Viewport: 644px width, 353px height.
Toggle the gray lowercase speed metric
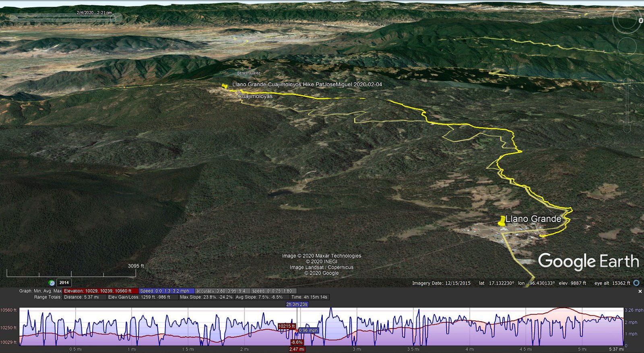pyautogui.click(x=273, y=291)
